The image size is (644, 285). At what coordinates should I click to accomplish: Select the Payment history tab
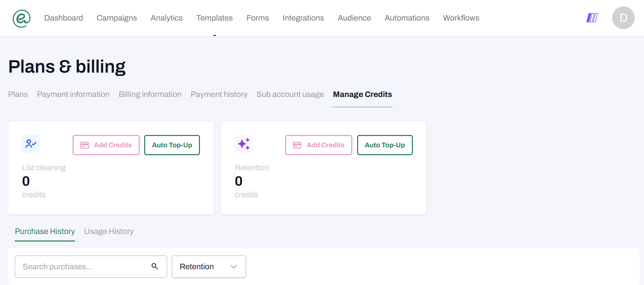tap(219, 95)
